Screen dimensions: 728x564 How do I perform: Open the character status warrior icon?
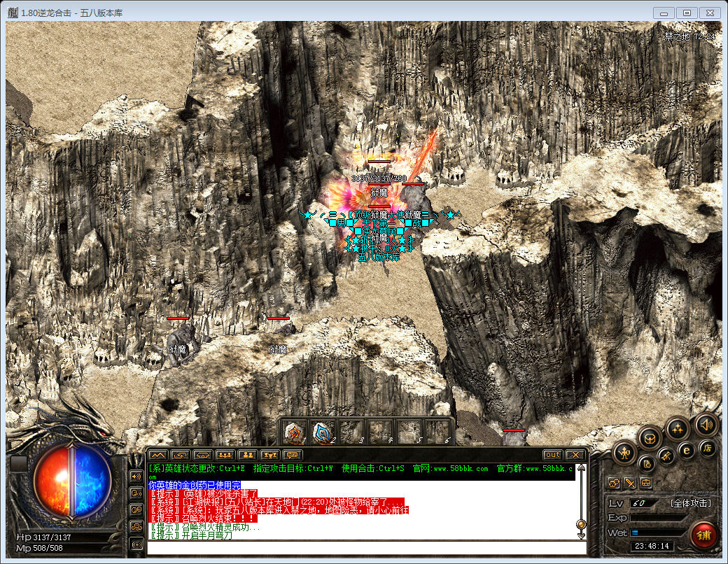(x=624, y=452)
